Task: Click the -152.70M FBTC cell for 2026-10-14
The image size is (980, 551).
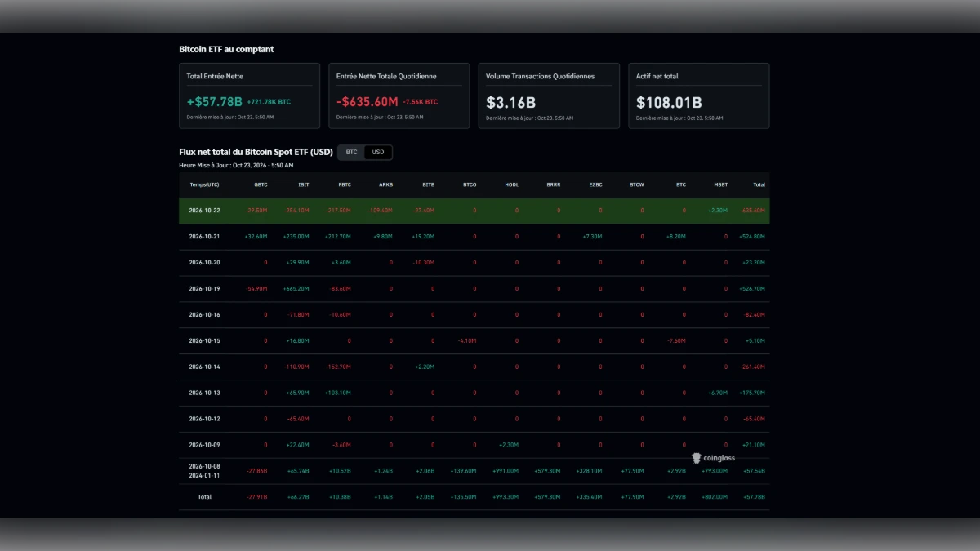Action: [337, 367]
